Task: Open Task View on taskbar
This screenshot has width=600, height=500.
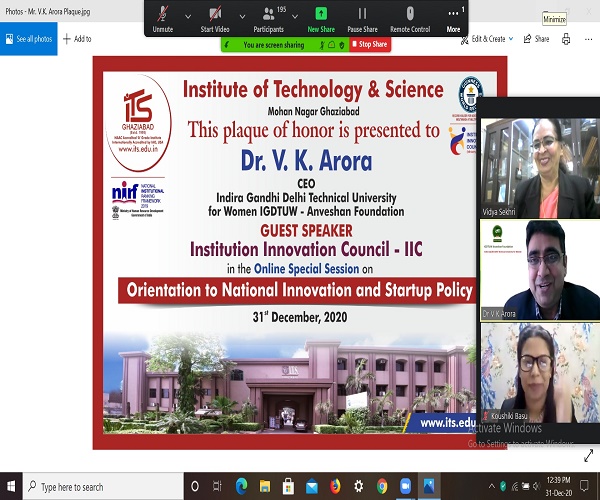Action: click(x=217, y=487)
